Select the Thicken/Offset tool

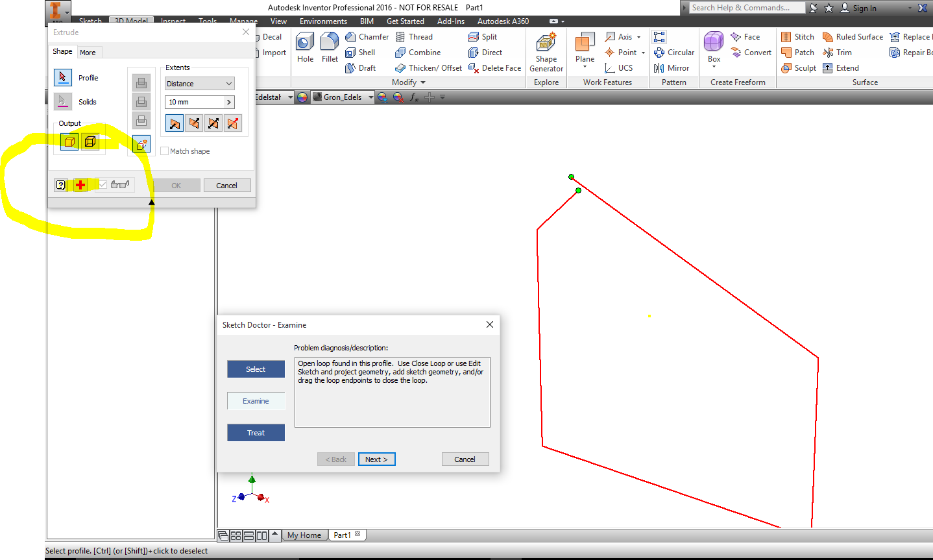click(x=428, y=67)
